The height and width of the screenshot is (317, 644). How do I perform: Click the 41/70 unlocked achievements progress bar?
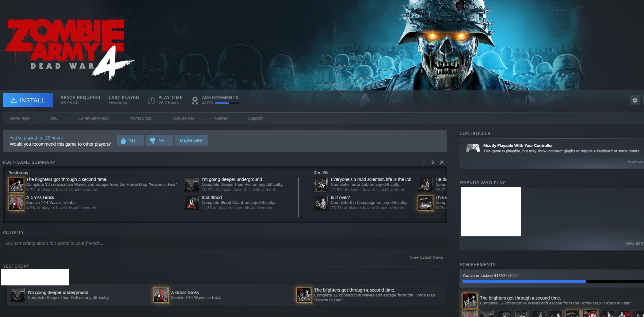click(x=553, y=281)
